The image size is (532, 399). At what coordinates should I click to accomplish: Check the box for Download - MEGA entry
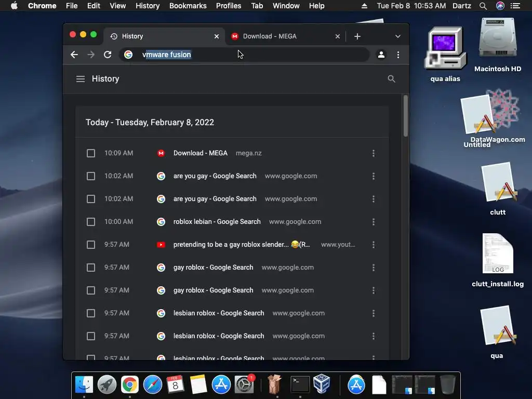click(90, 153)
